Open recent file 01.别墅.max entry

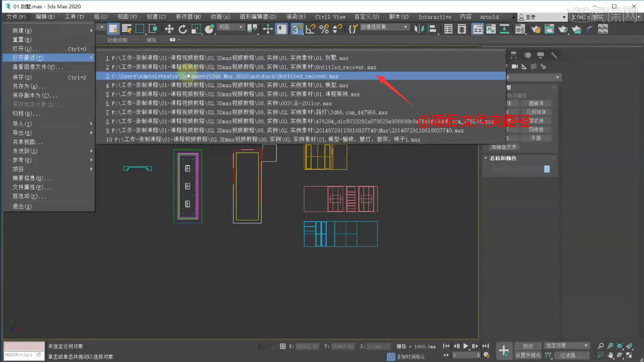(301, 58)
